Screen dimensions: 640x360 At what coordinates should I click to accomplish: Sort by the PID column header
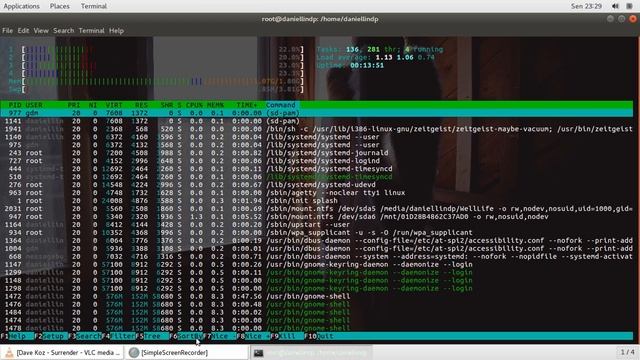(x=15, y=105)
